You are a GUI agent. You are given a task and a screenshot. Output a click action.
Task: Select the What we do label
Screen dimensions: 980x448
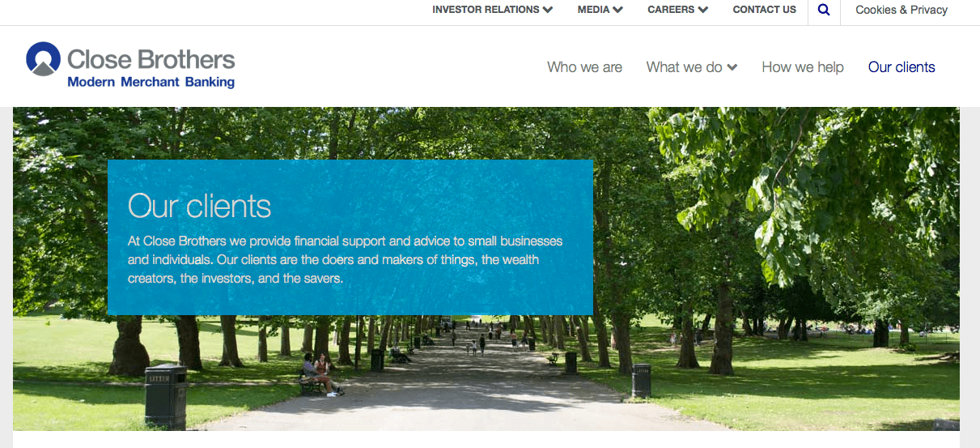point(684,67)
